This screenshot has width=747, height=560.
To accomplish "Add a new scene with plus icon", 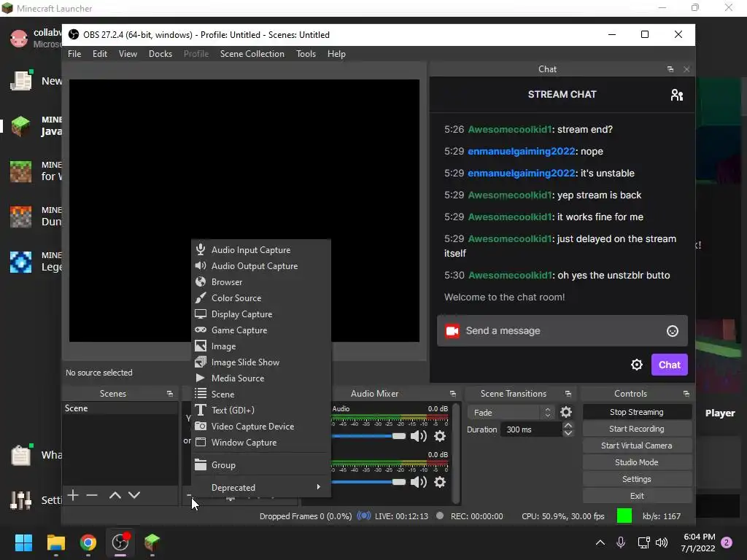I will pyautogui.click(x=73, y=495).
